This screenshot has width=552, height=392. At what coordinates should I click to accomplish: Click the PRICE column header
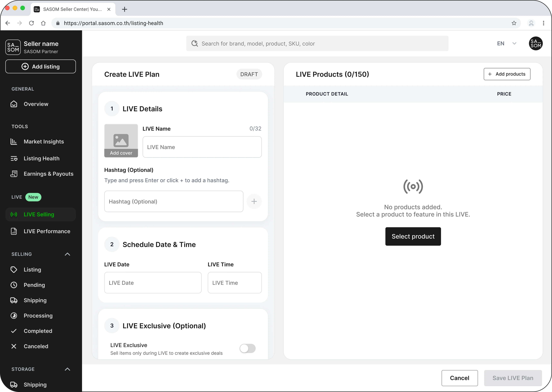pyautogui.click(x=504, y=94)
